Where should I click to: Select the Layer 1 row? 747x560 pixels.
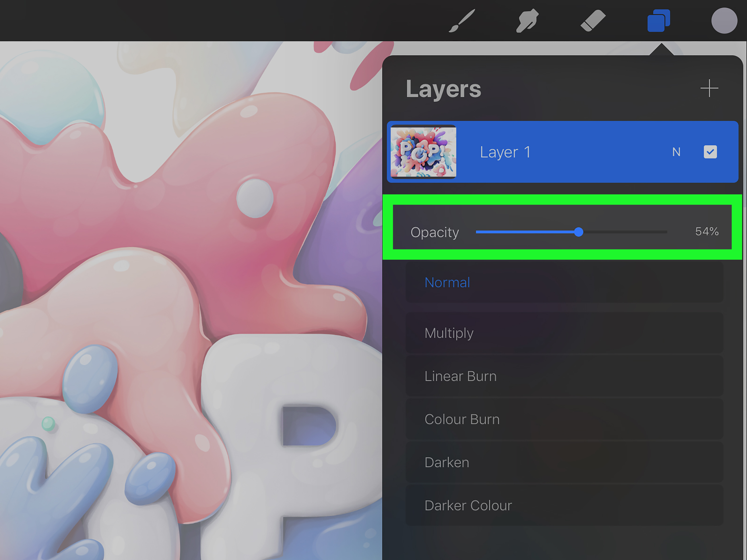(x=540, y=152)
